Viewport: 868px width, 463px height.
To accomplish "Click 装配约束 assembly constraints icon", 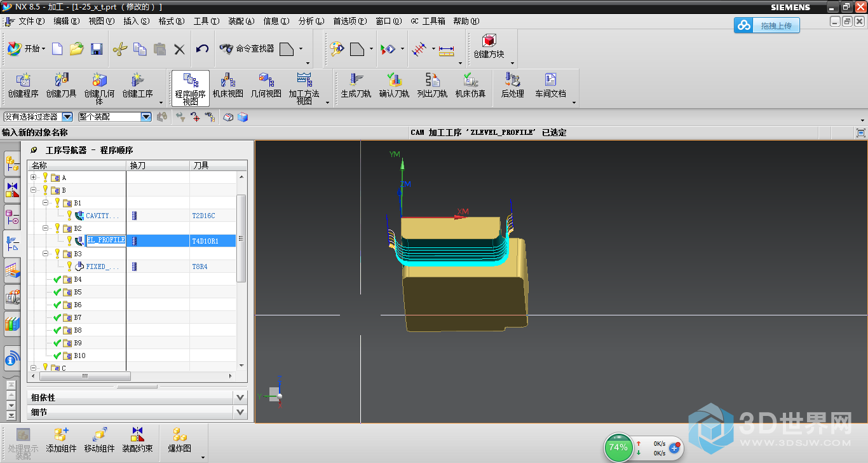I will (137, 439).
